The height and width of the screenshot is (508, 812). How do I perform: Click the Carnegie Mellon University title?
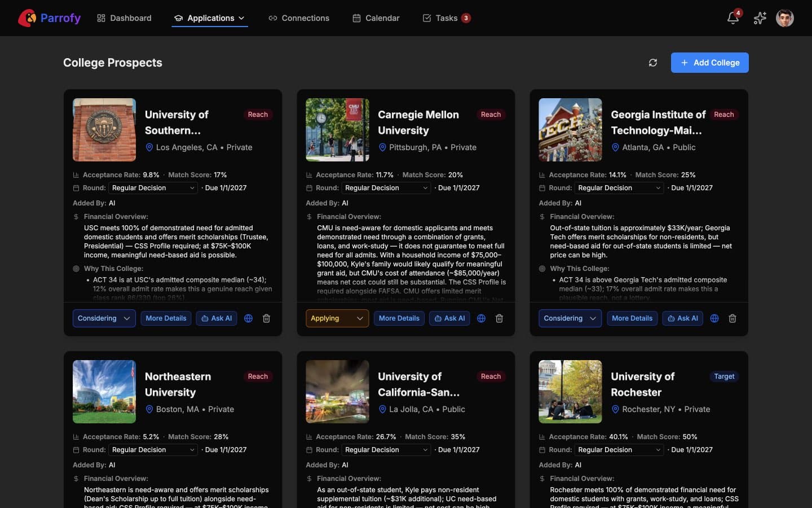tap(418, 122)
